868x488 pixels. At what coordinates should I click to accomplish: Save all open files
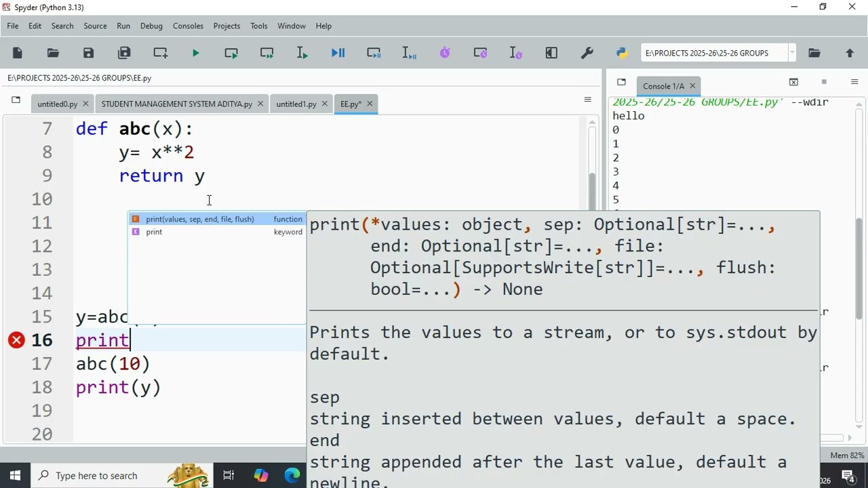click(124, 53)
